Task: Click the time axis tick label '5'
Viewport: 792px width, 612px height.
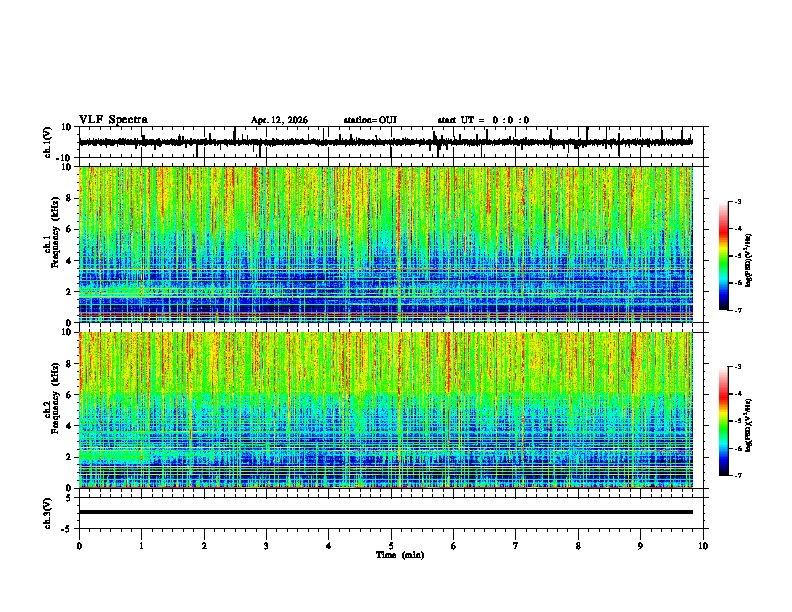Action: pyautogui.click(x=391, y=546)
